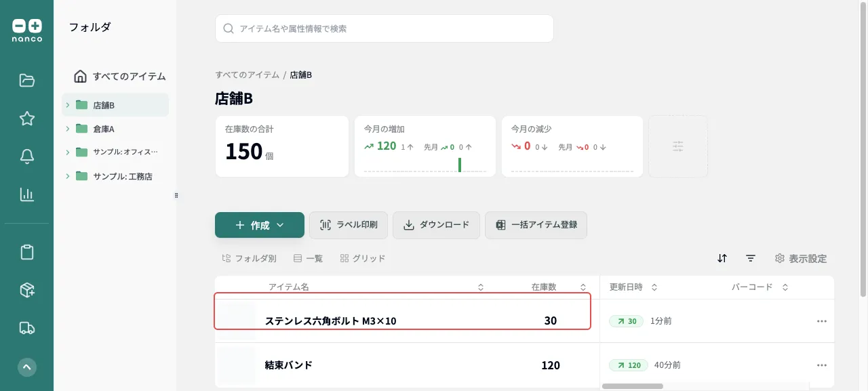Go to すべてのアイテム in sidebar
This screenshot has width=868, height=391.
click(x=120, y=76)
